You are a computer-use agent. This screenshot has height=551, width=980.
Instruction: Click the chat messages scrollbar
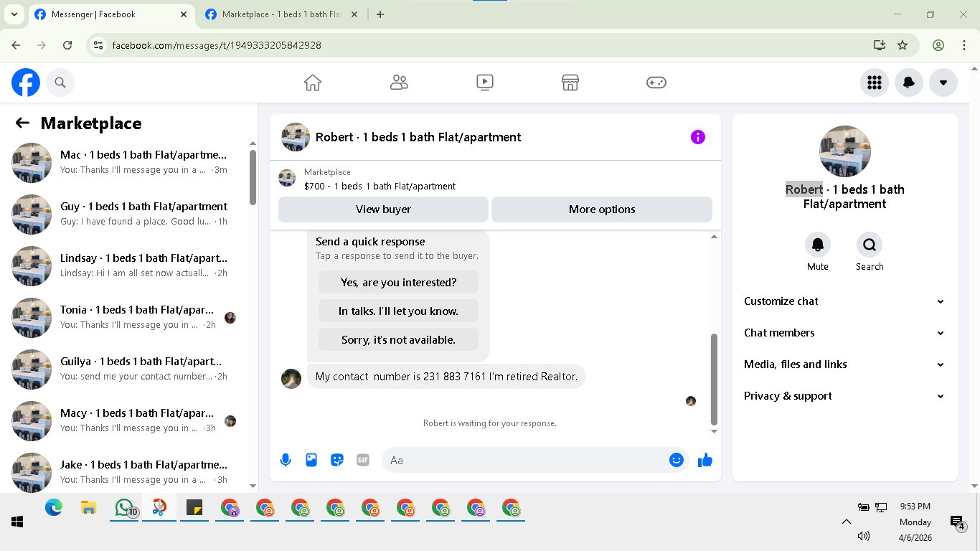tap(714, 379)
